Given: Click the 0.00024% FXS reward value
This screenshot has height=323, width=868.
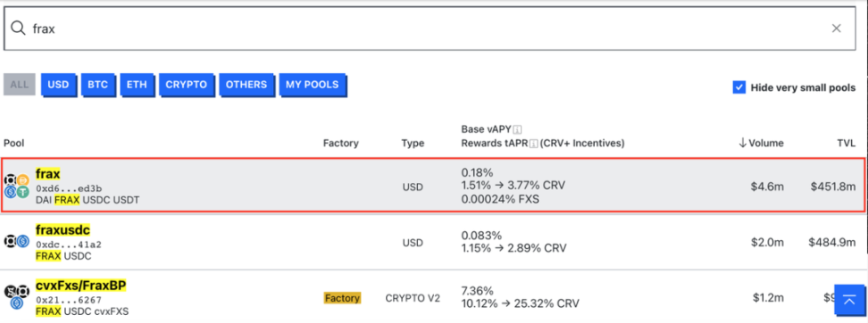Looking at the screenshot, I should point(500,200).
